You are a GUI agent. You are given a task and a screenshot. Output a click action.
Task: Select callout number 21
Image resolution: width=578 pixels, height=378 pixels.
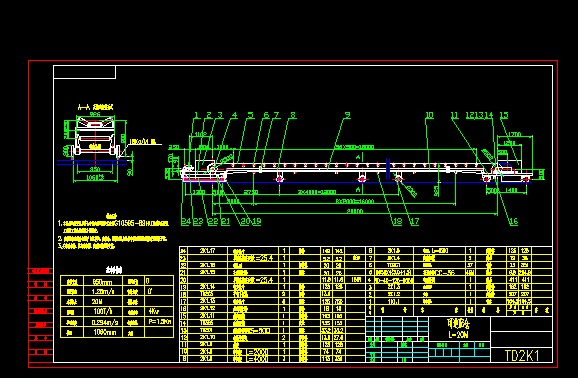click(225, 221)
